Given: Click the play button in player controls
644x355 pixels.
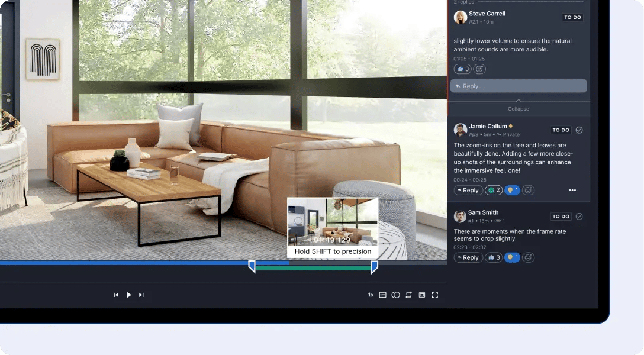Looking at the screenshot, I should (x=129, y=295).
